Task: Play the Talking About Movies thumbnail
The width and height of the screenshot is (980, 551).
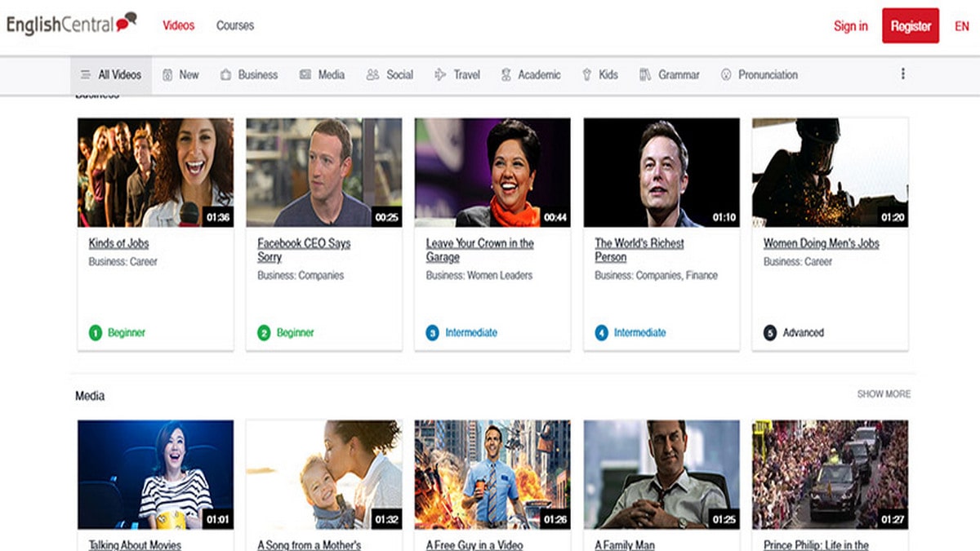Action: point(155,474)
